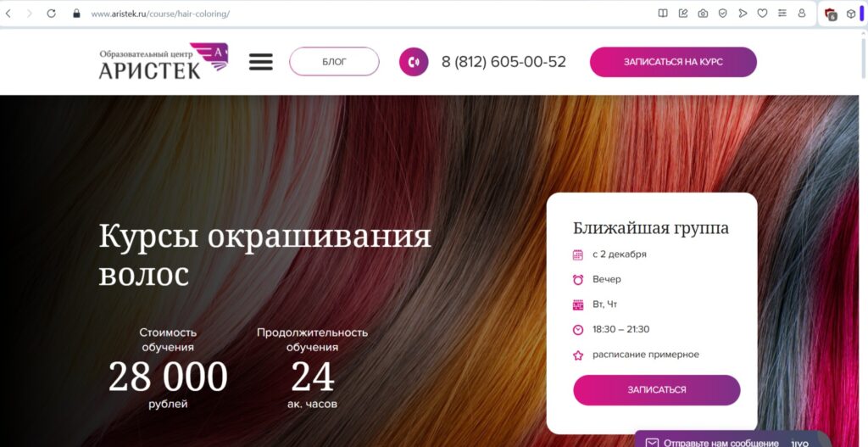Click the padlock site security icon
The height and width of the screenshot is (447, 868).
pos(77,14)
